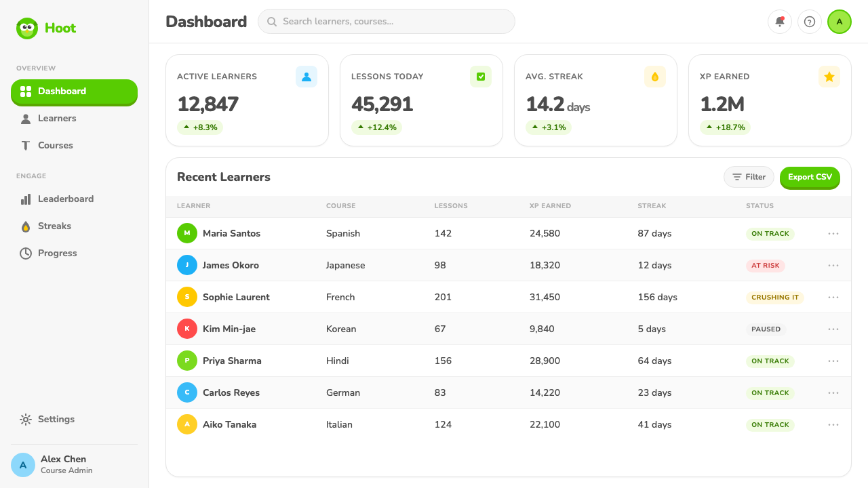Click Maria Santos's M avatar
This screenshot has width=868, height=488.
coord(187,233)
